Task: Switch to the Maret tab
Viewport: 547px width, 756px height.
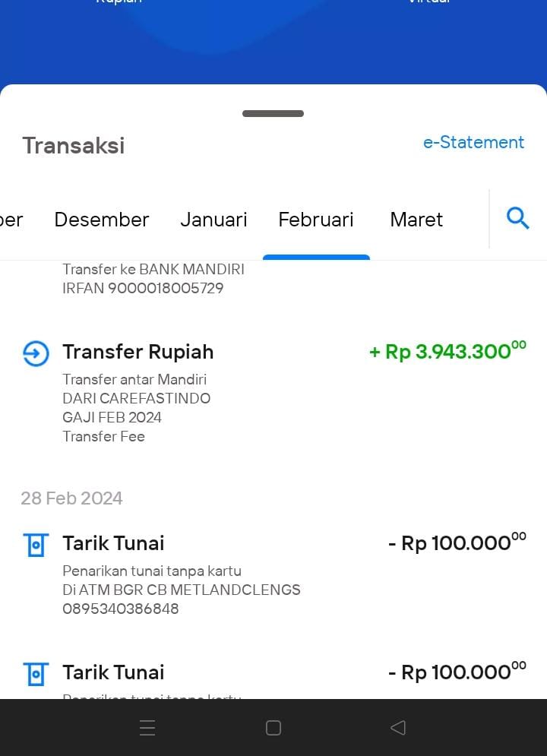Action: point(416,220)
